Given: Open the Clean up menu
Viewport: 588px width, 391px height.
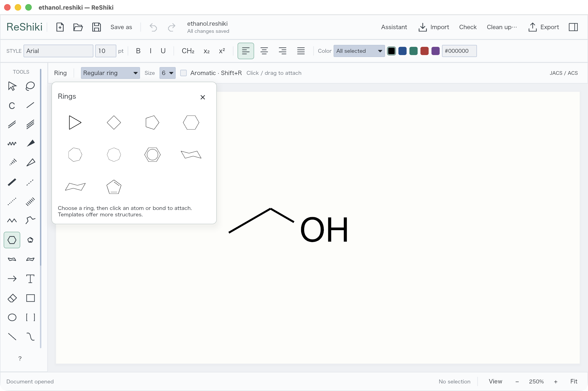Looking at the screenshot, I should tap(502, 27).
